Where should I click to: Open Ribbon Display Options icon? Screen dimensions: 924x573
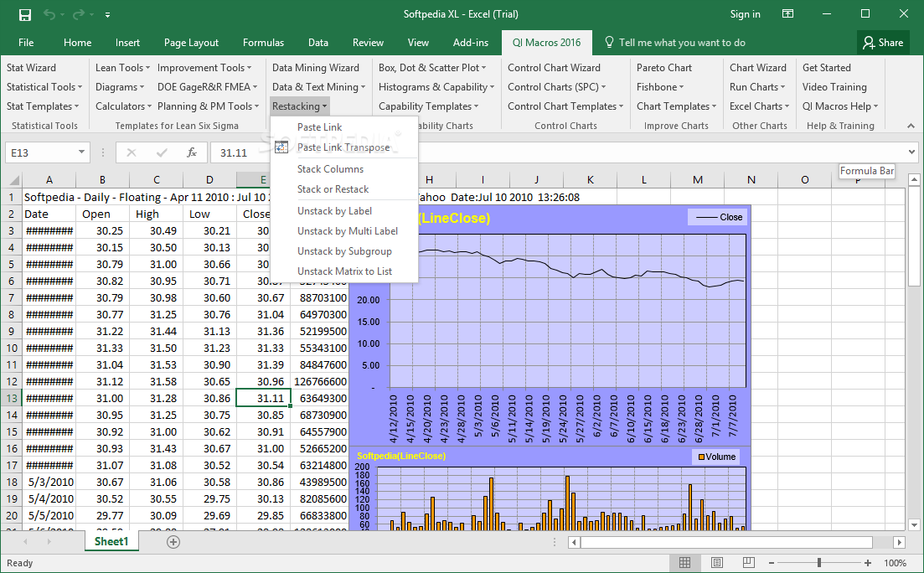[x=788, y=13]
